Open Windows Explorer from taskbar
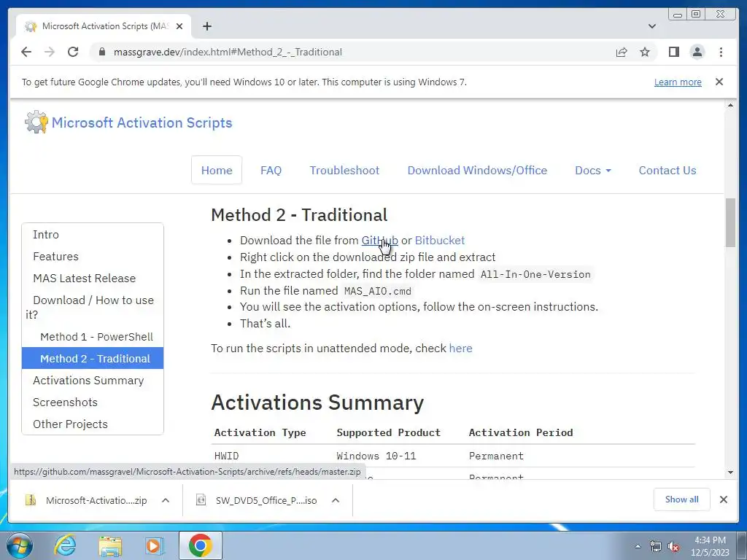Image resolution: width=747 pixels, height=560 pixels. coord(110,545)
